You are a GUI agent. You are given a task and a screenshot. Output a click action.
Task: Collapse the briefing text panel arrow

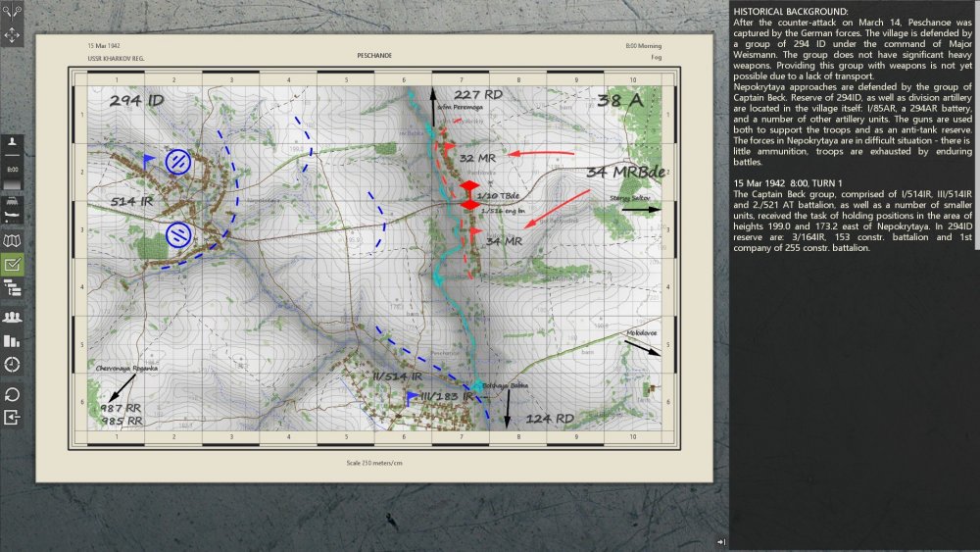(721, 542)
